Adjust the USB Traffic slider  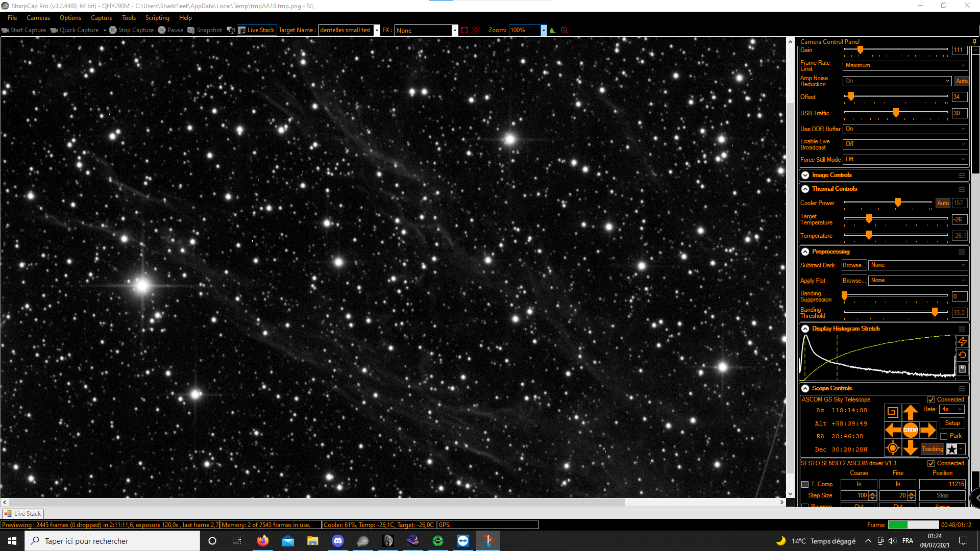(x=896, y=113)
